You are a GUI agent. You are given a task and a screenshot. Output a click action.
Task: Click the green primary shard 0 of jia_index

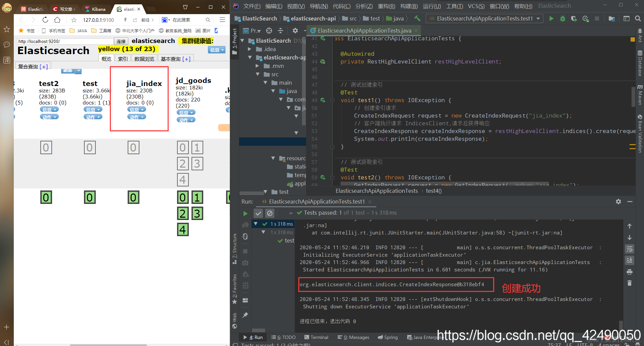(133, 198)
